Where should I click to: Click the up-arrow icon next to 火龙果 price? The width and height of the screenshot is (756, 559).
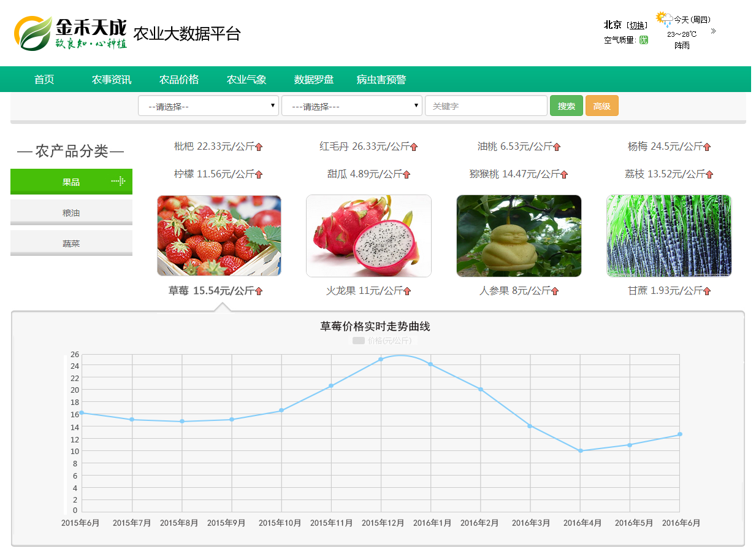(407, 291)
